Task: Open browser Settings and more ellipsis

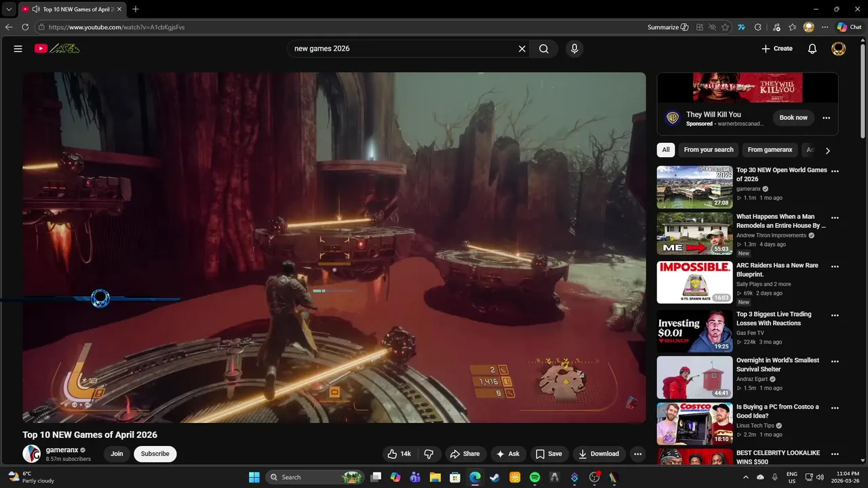Action: click(x=825, y=27)
